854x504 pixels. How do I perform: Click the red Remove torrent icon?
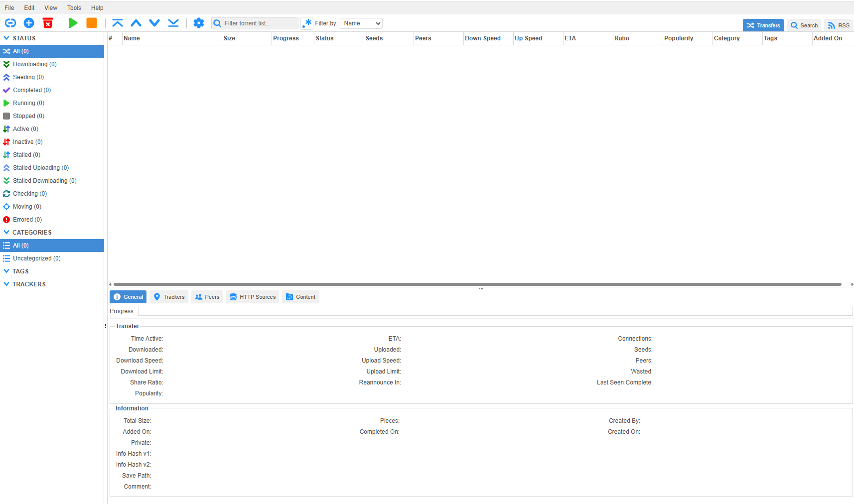(48, 23)
